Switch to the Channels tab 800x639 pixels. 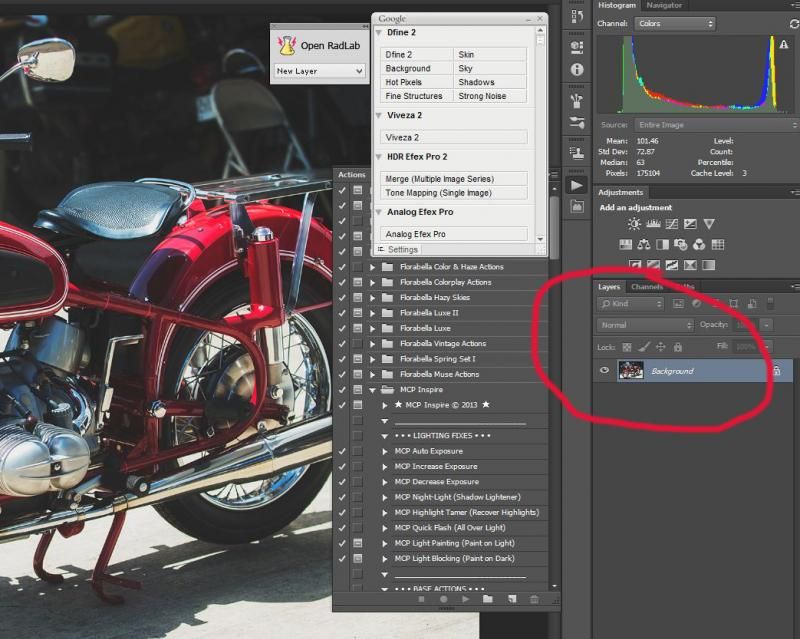click(647, 287)
